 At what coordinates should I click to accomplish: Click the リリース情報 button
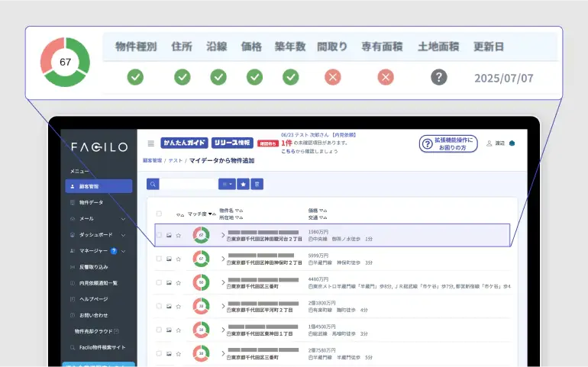(232, 143)
